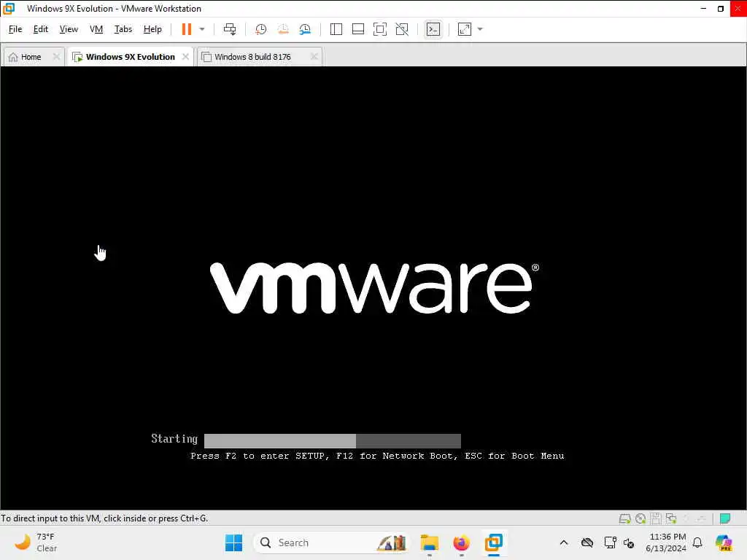Screen dimensions: 747x560
Task: Open the notifications bell icon
Action: tap(697, 542)
